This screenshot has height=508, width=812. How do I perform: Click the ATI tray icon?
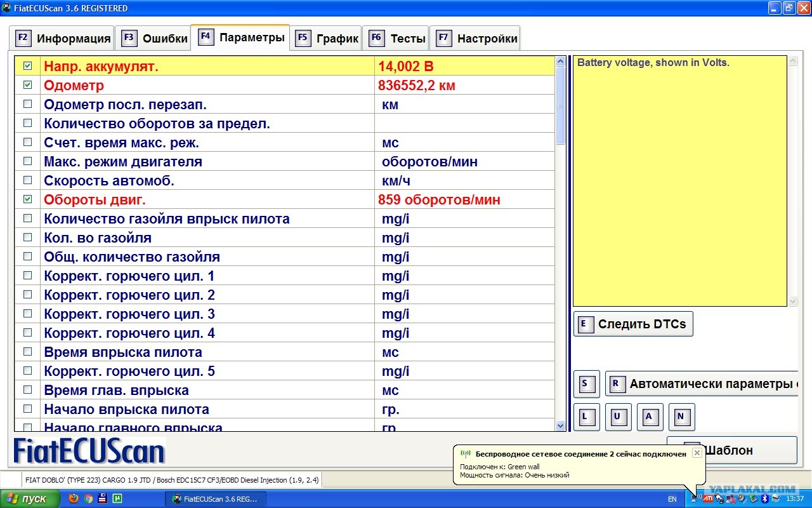coord(707,498)
